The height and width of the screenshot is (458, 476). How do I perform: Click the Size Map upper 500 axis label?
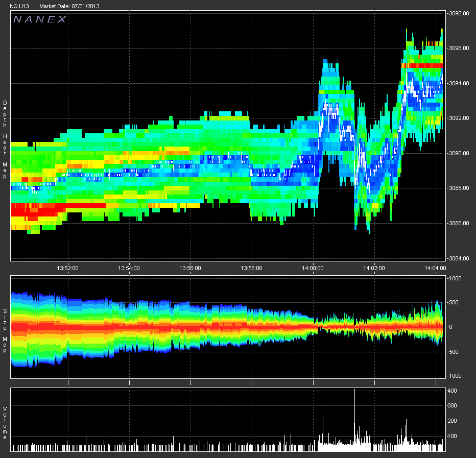click(454, 303)
